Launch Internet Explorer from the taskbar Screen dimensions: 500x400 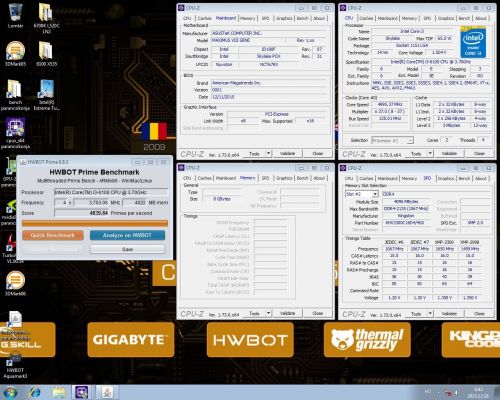tap(35, 392)
